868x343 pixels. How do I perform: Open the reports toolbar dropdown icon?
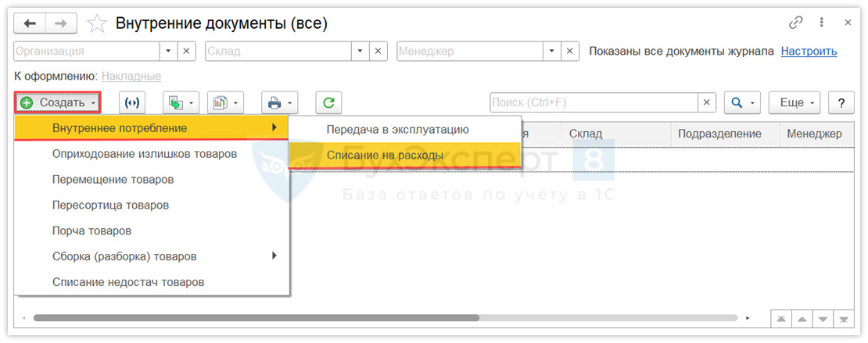(x=226, y=102)
